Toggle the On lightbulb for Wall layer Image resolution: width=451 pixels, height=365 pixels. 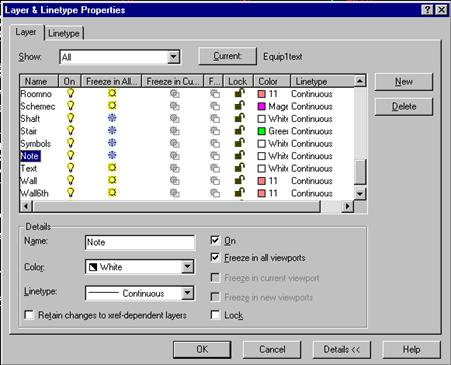[70, 181]
